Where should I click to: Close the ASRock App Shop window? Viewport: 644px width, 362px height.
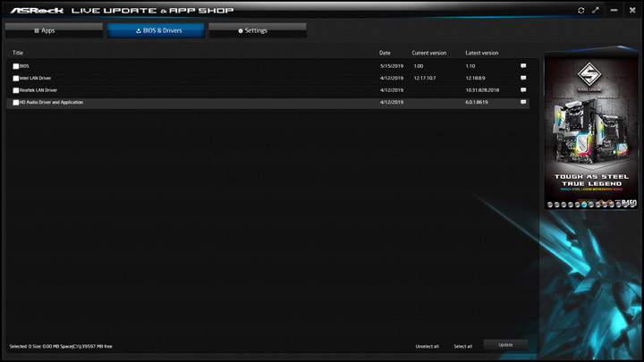click(x=632, y=10)
